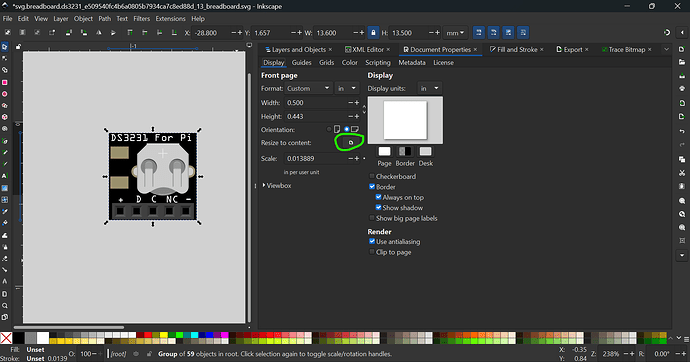
Task: Flip selection horizontally from the toolbar
Action: [99, 33]
